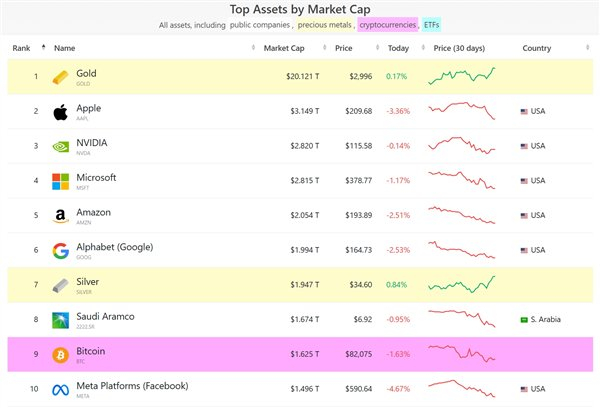Click the Amazon logo icon
The height and width of the screenshot is (408, 600).
[61, 216]
